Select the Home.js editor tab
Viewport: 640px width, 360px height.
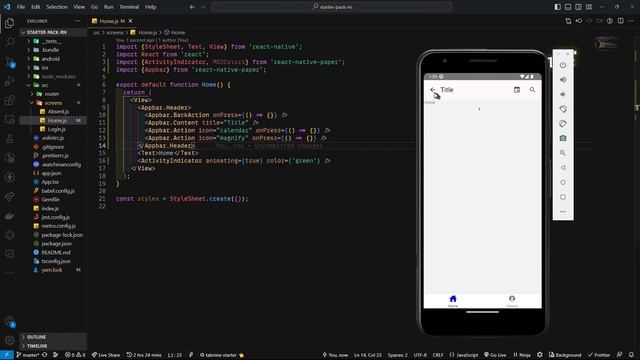(x=109, y=21)
